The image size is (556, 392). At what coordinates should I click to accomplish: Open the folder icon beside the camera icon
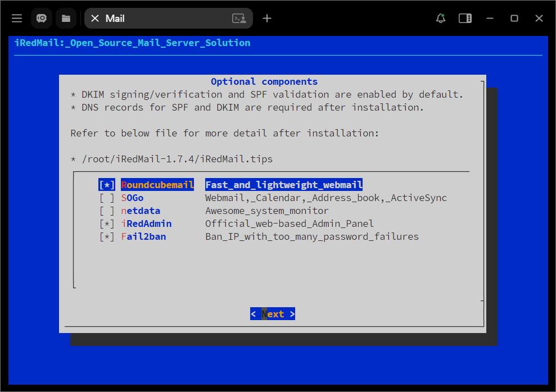[x=66, y=18]
